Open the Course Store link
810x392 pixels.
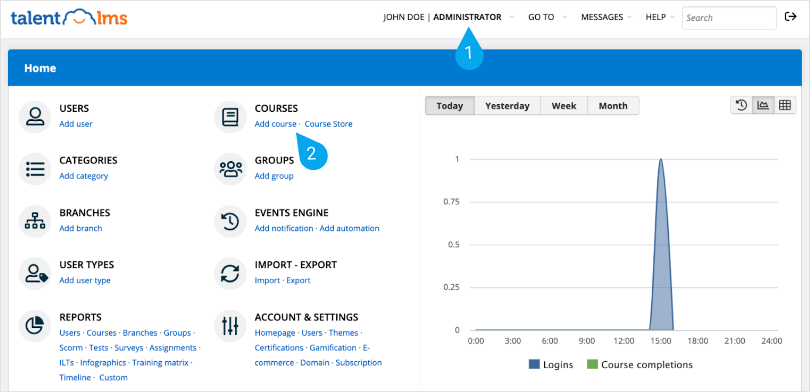329,124
